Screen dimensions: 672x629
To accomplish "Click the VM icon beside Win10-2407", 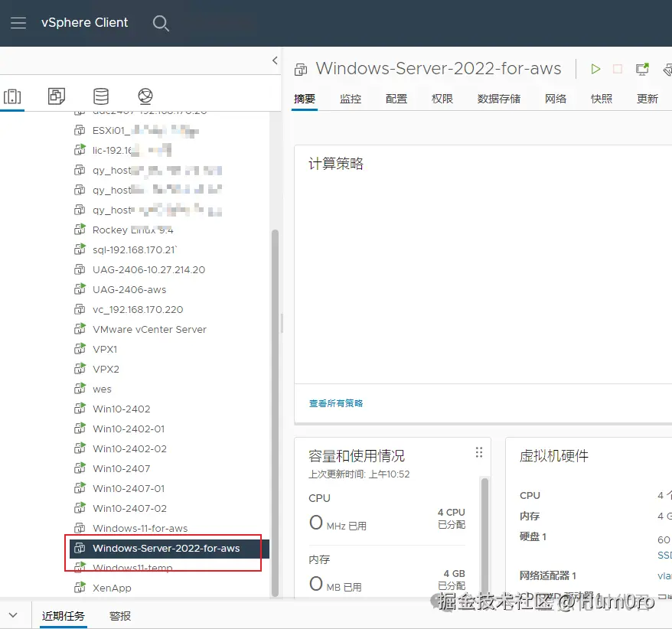I will 80,468.
